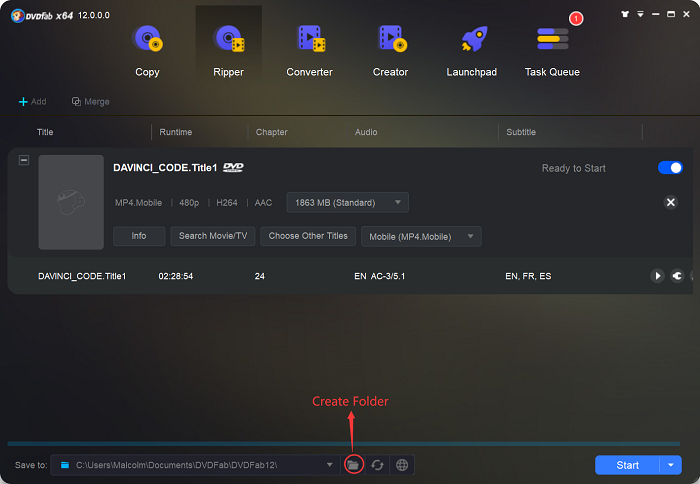Click runtime value 02:28:54
The image size is (700, 484).
click(176, 276)
